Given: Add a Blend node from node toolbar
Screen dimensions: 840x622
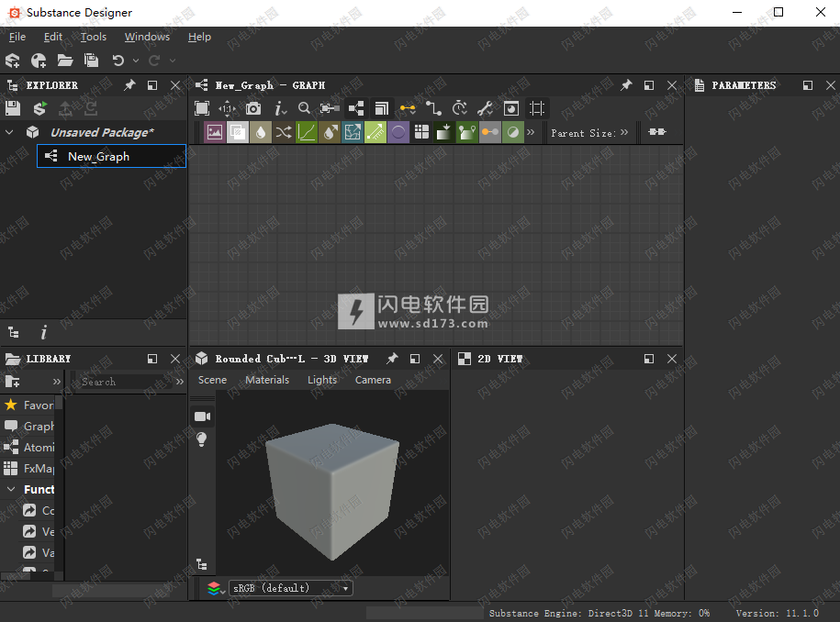Looking at the screenshot, I should click(238, 132).
